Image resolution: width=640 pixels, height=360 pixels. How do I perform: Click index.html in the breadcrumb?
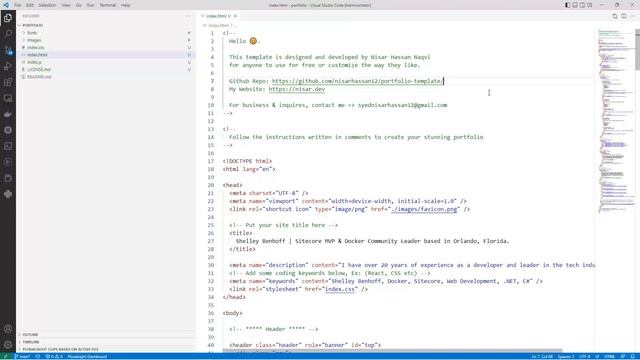pyautogui.click(x=218, y=25)
